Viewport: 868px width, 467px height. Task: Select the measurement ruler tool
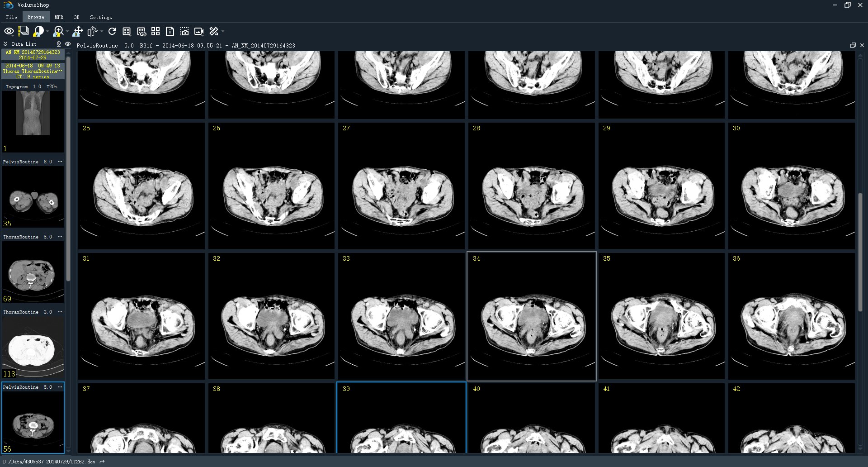click(214, 31)
